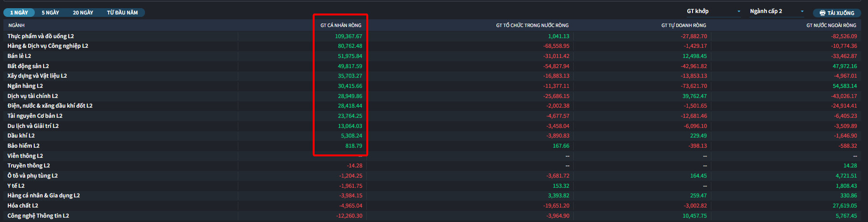Viewport: 868px width, 222px height.
Task: Click the printer icon on TẢI XUỐNG
Action: (823, 13)
